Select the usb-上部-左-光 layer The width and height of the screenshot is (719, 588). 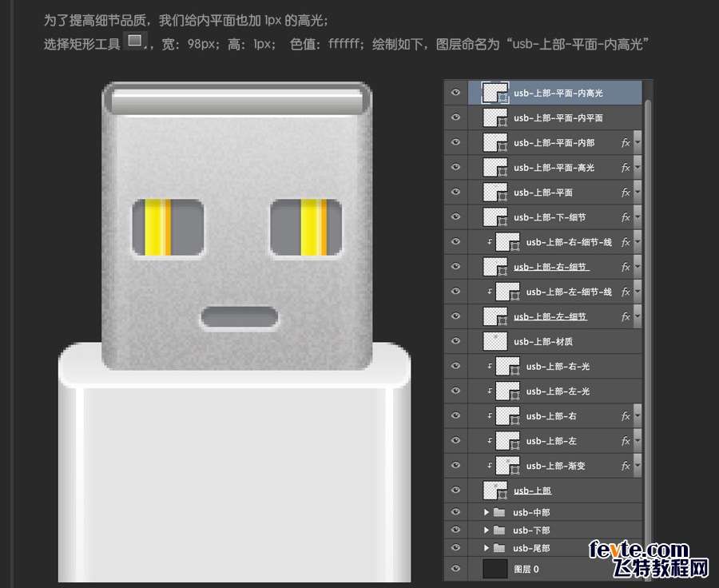pos(558,391)
